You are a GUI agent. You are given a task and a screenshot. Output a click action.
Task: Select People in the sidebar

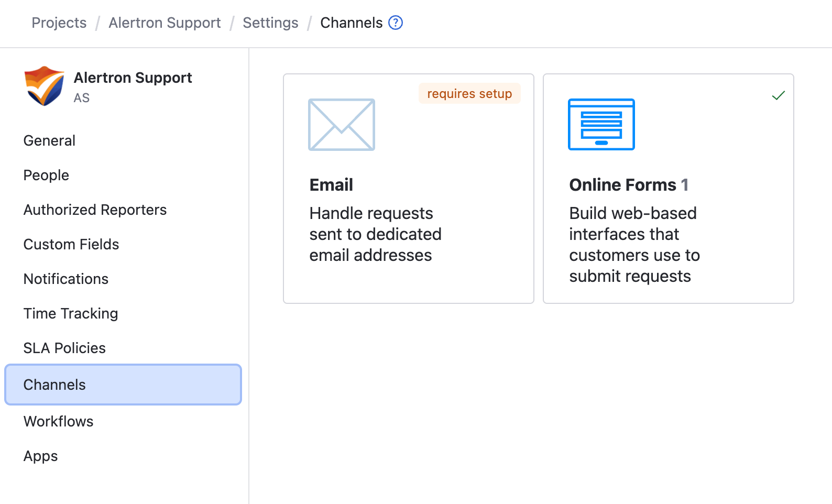46,175
